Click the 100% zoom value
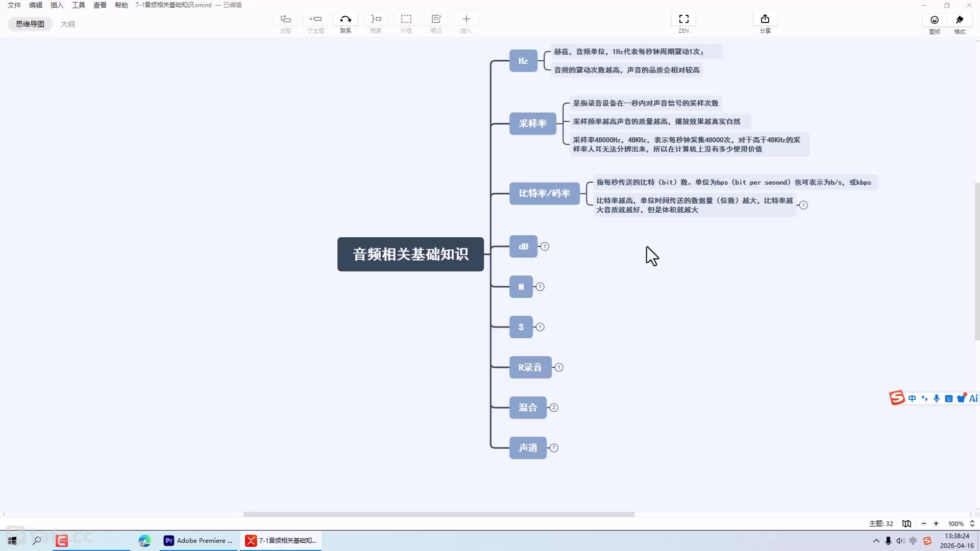This screenshot has width=980, height=551. (x=955, y=523)
